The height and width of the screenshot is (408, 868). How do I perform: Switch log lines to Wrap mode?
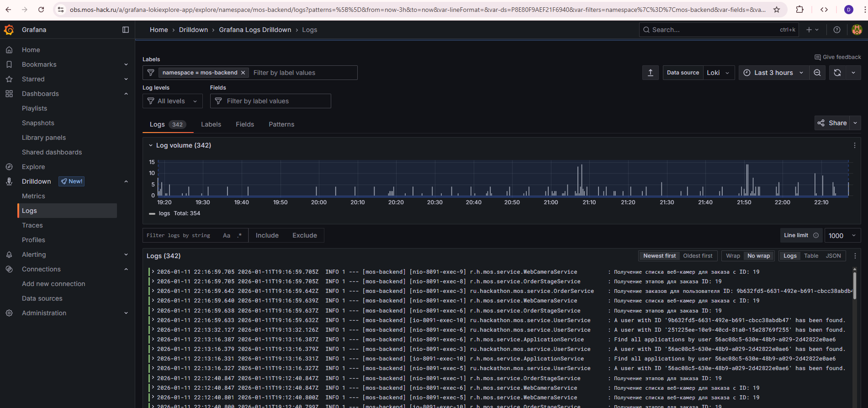(x=733, y=256)
